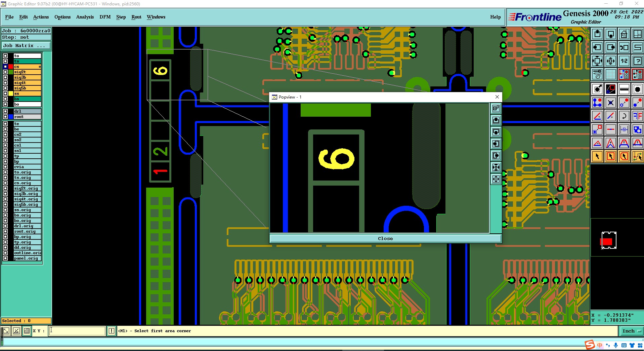Screen dimensions: 644x351
Task: Click the Job Matrix button
Action: 26,46
